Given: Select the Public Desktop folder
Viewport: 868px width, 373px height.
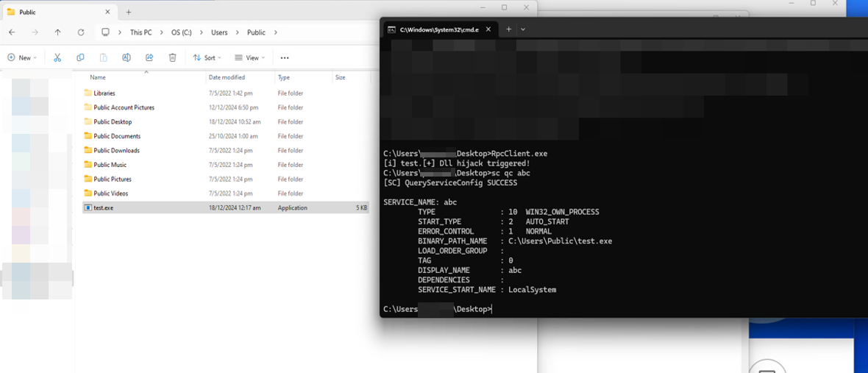Looking at the screenshot, I should [226, 121].
